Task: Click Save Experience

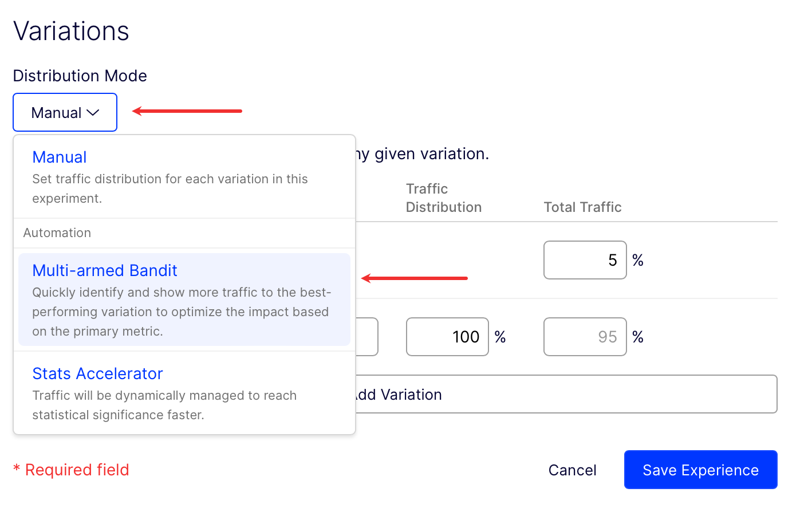Action: coord(700,470)
